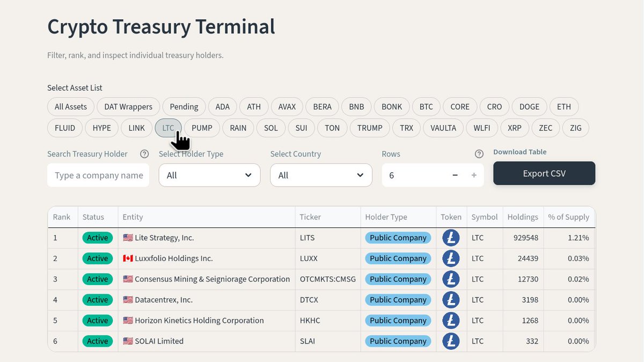Select the DAT Wrappers asset chip
The image size is (644, 362).
(129, 107)
